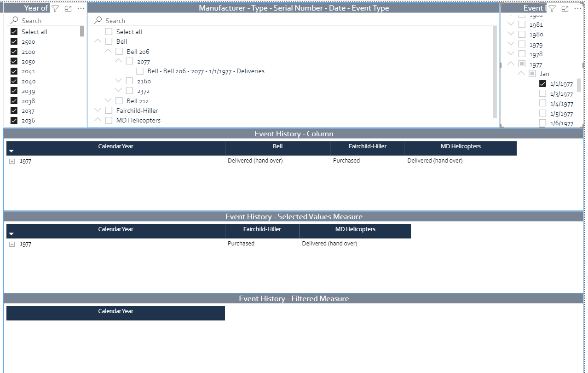Expand 1977 row in Selected Values Measure matrix
This screenshot has width=588, height=373.
click(12, 244)
